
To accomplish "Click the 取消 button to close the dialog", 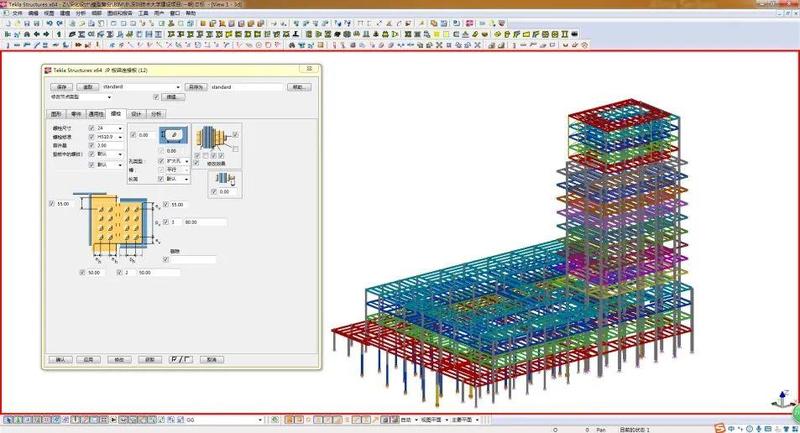I will coord(210,358).
